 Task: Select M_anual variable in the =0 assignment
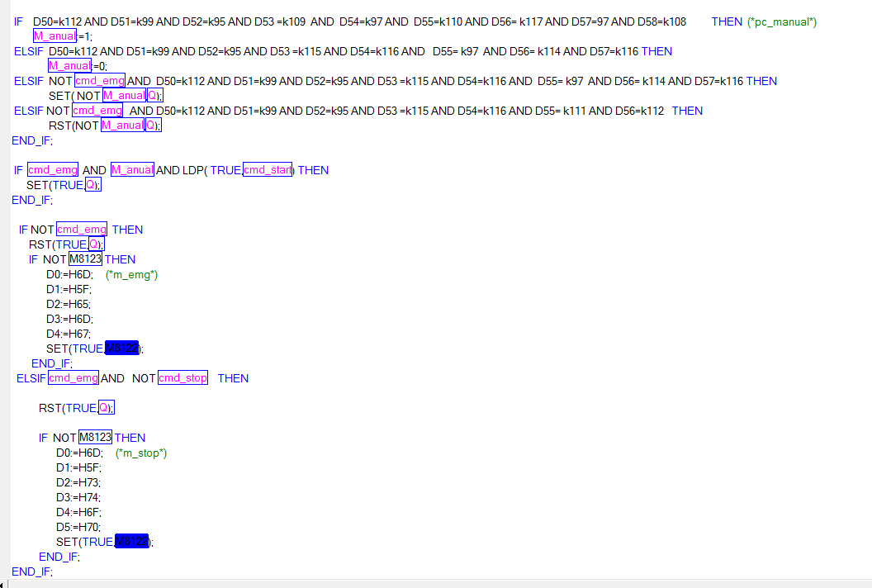tap(69, 66)
